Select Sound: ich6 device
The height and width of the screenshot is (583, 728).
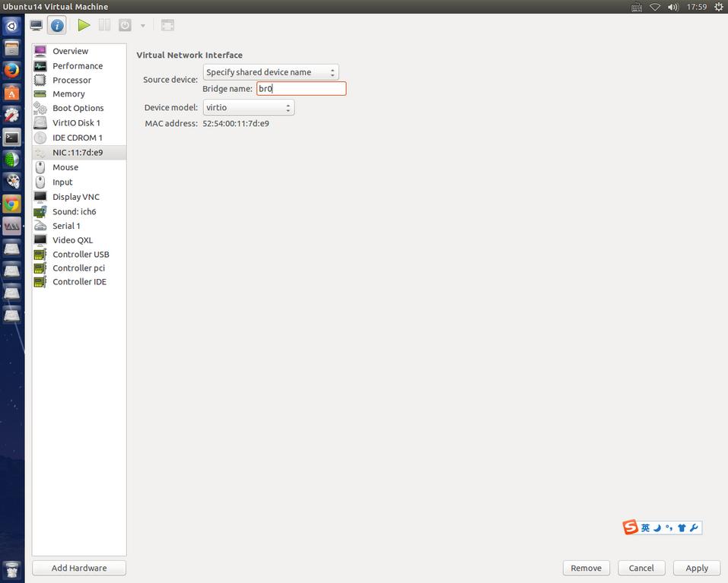(x=74, y=211)
